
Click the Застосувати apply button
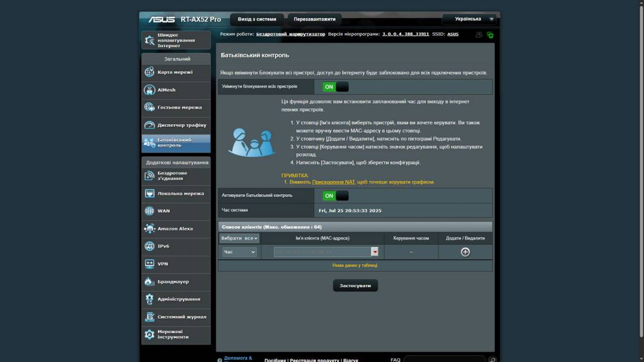click(355, 285)
